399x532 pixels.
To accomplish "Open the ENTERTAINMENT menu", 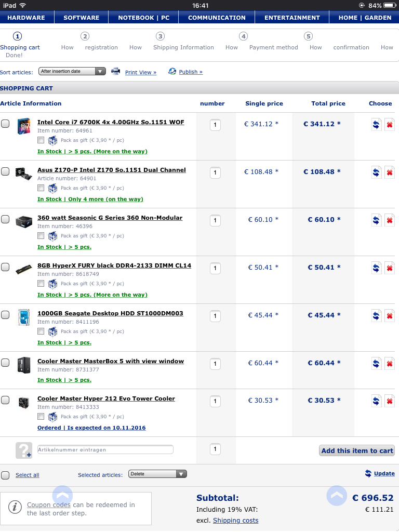I will (292, 18).
